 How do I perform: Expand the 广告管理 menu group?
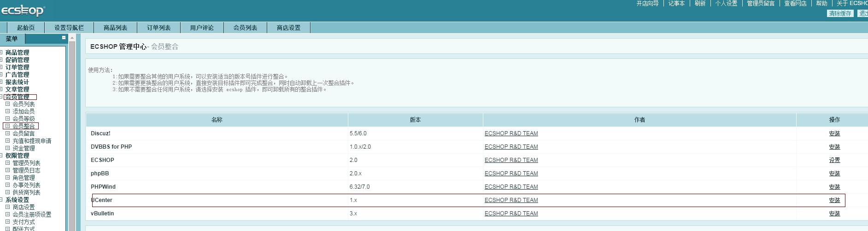pos(1,75)
